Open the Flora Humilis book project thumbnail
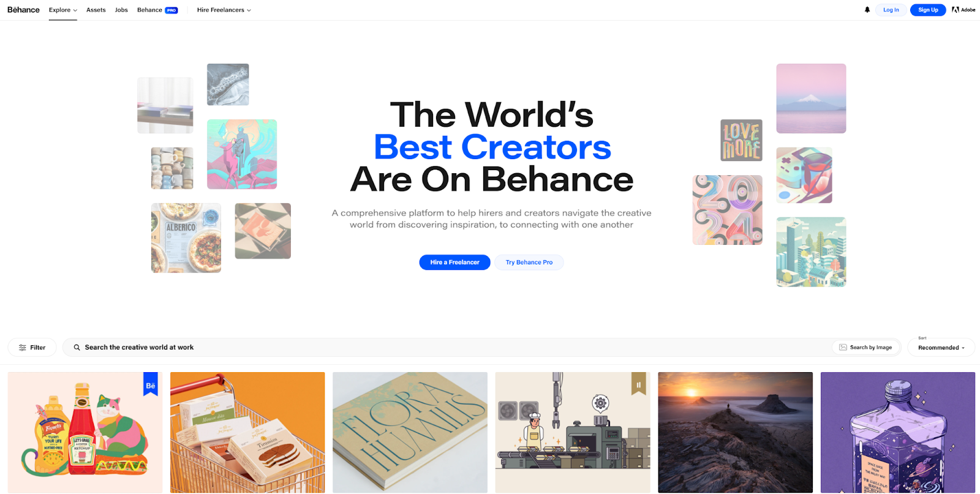Screen dimensions: 980x494 click(410, 433)
